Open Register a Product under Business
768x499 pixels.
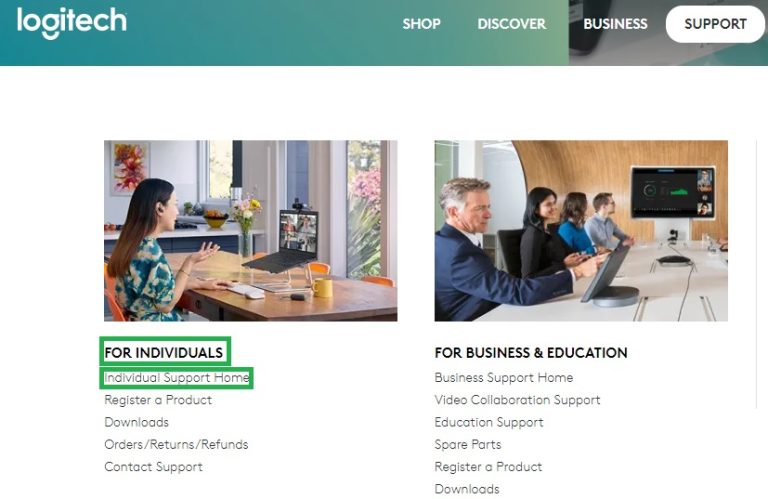[x=488, y=467]
